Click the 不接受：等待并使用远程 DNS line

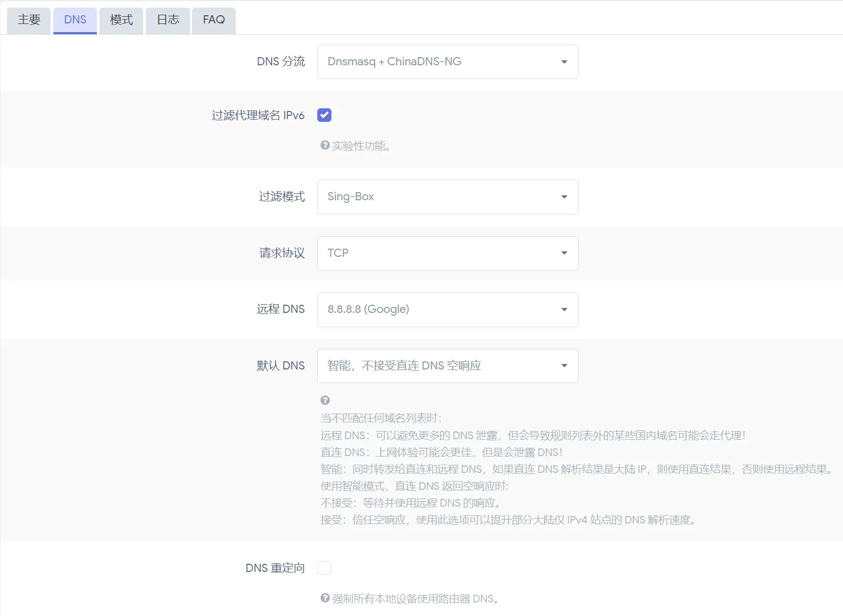(x=411, y=503)
